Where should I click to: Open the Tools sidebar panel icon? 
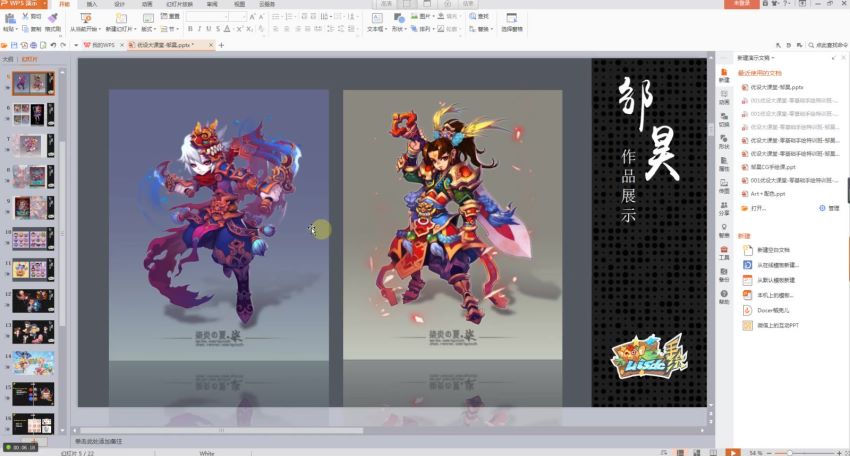pos(724,253)
